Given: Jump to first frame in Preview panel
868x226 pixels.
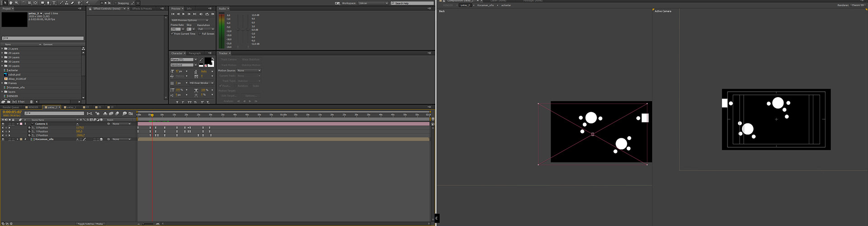Looking at the screenshot, I should point(173,14).
